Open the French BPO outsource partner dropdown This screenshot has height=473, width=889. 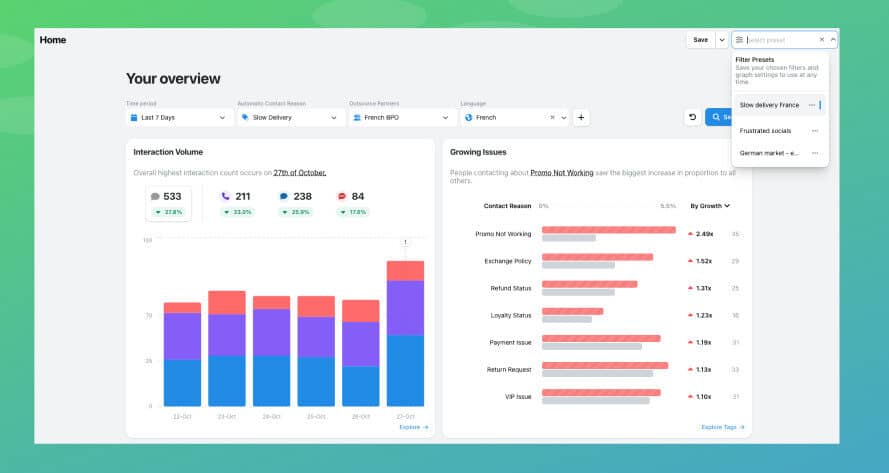coord(401,117)
